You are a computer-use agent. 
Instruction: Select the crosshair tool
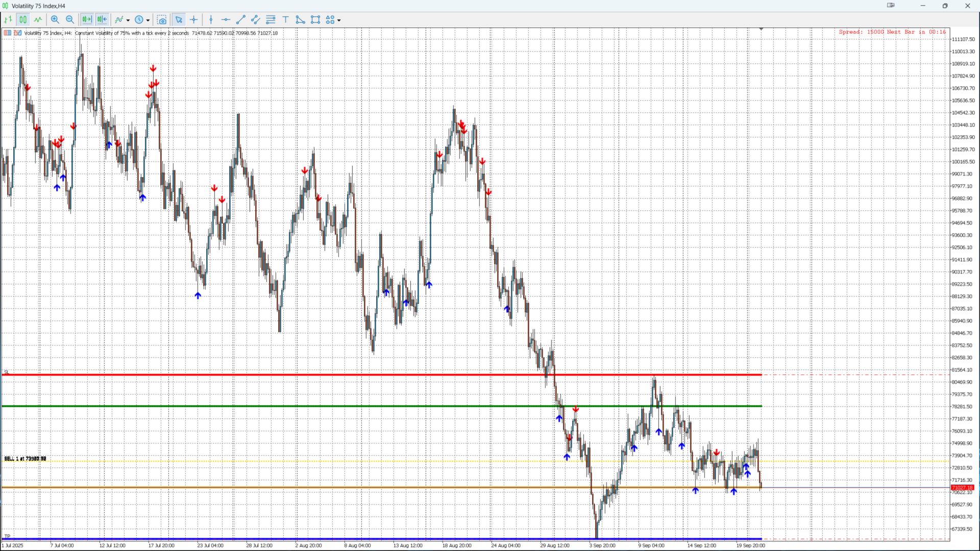[x=194, y=20]
